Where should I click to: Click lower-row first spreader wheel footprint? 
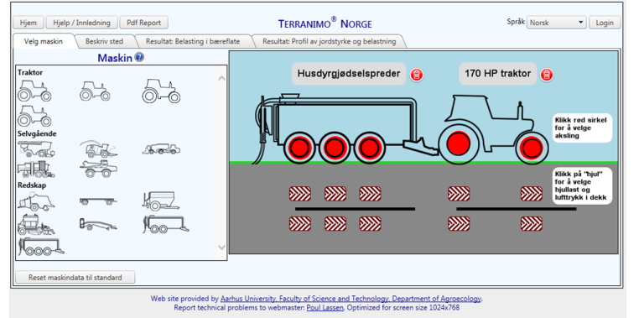click(x=300, y=224)
